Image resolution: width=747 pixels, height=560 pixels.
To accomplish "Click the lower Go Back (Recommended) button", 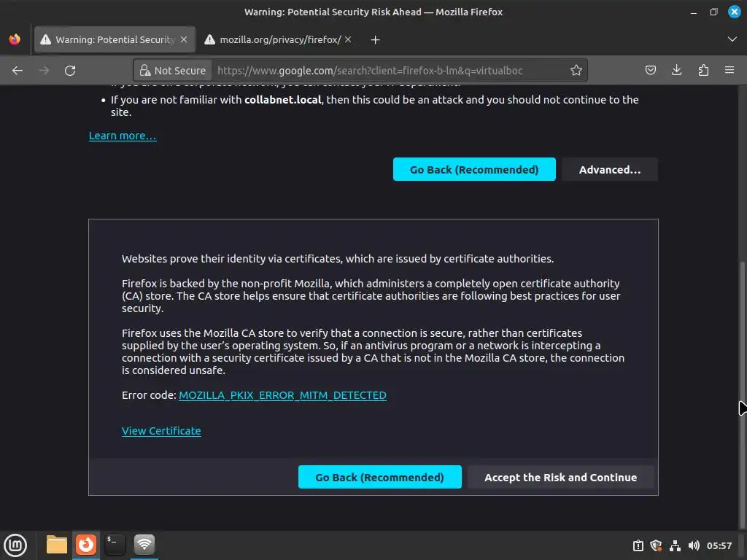I will 379,477.
